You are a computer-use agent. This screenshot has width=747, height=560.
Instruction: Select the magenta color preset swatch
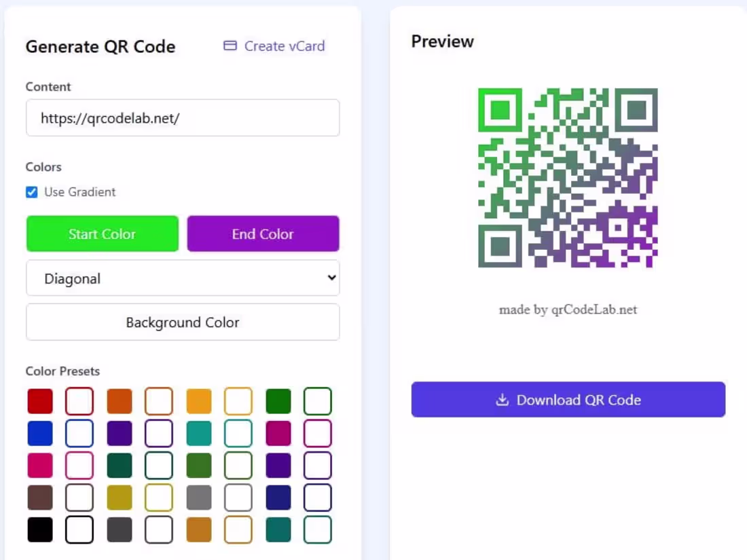tap(278, 433)
